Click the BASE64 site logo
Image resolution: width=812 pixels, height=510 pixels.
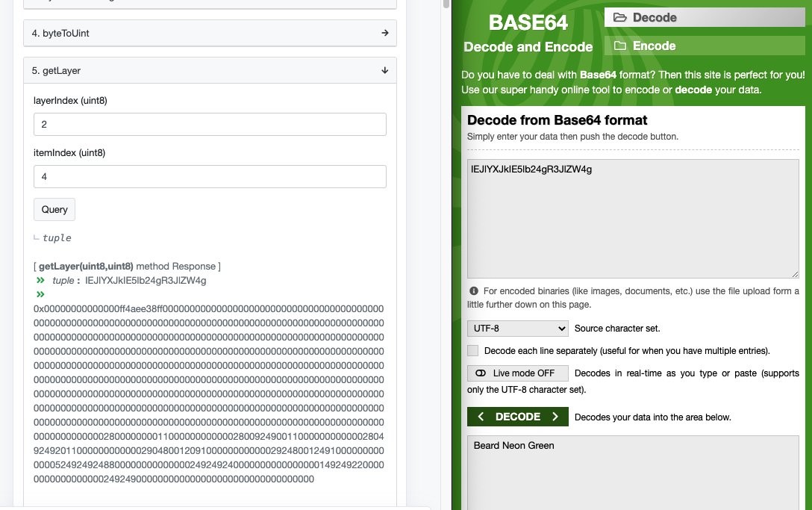(x=528, y=22)
